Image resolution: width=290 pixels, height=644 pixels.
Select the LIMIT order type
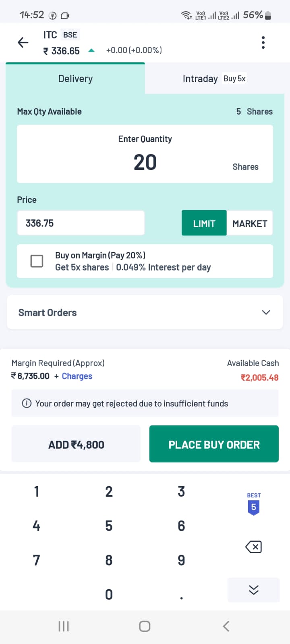[204, 223]
